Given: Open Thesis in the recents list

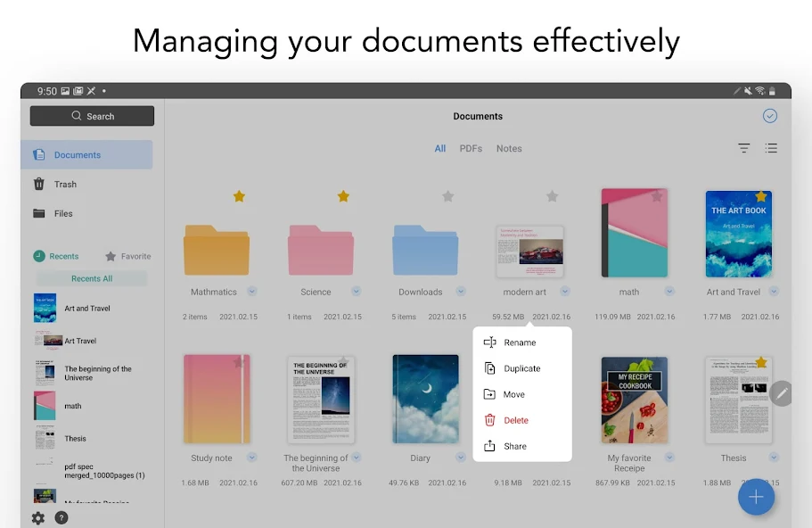Looking at the screenshot, I should coord(91,438).
